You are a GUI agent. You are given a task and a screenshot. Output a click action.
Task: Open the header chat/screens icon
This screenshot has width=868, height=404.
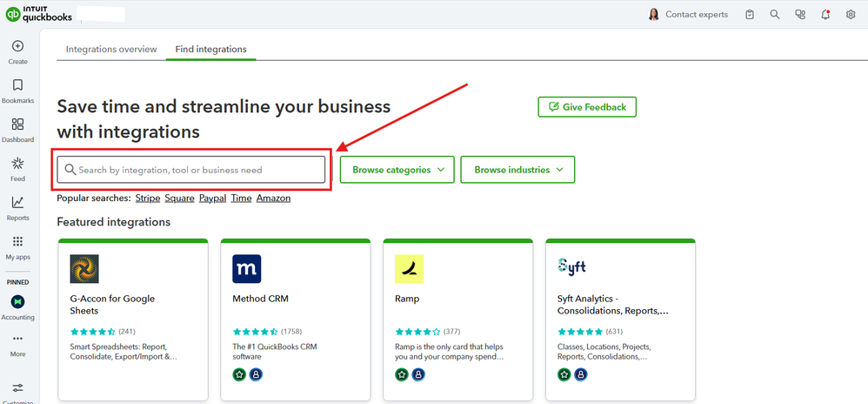[x=800, y=15]
